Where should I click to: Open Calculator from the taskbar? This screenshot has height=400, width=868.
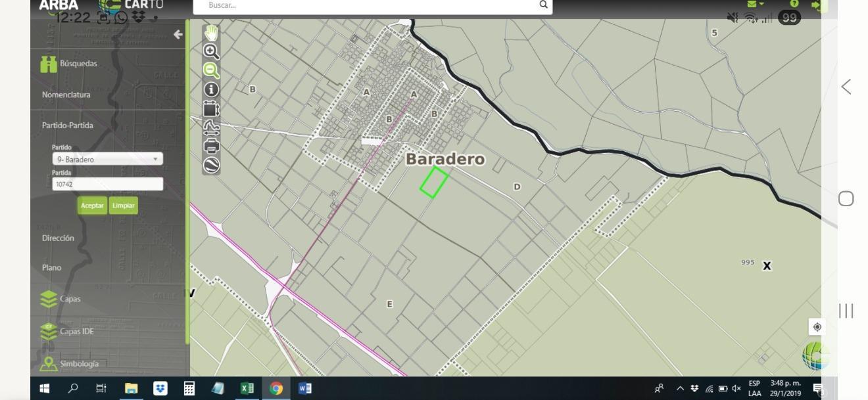pyautogui.click(x=189, y=388)
